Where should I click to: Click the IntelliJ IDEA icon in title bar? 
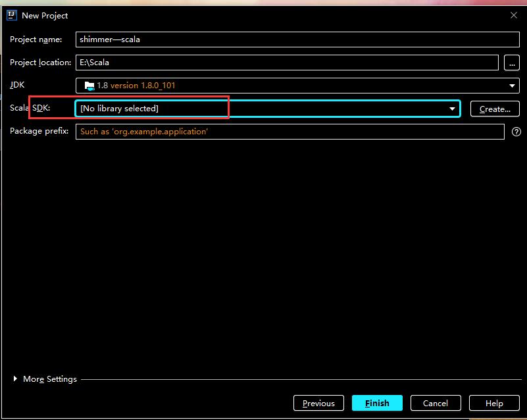point(12,15)
